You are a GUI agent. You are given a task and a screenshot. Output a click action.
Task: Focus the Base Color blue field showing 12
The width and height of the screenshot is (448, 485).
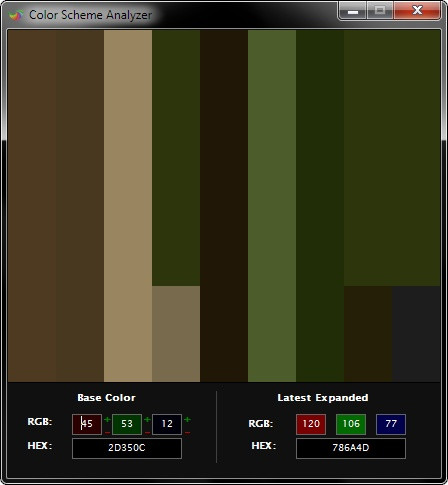167,424
